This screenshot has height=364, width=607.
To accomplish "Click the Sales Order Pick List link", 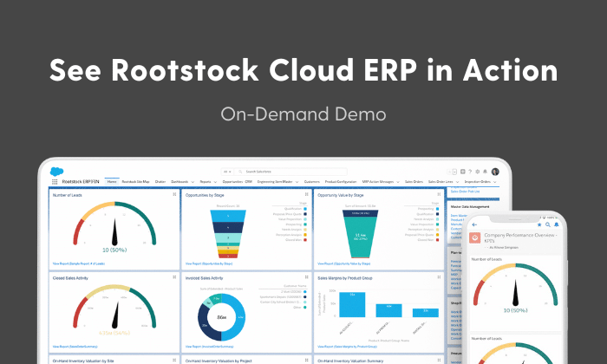I will click(x=465, y=192).
